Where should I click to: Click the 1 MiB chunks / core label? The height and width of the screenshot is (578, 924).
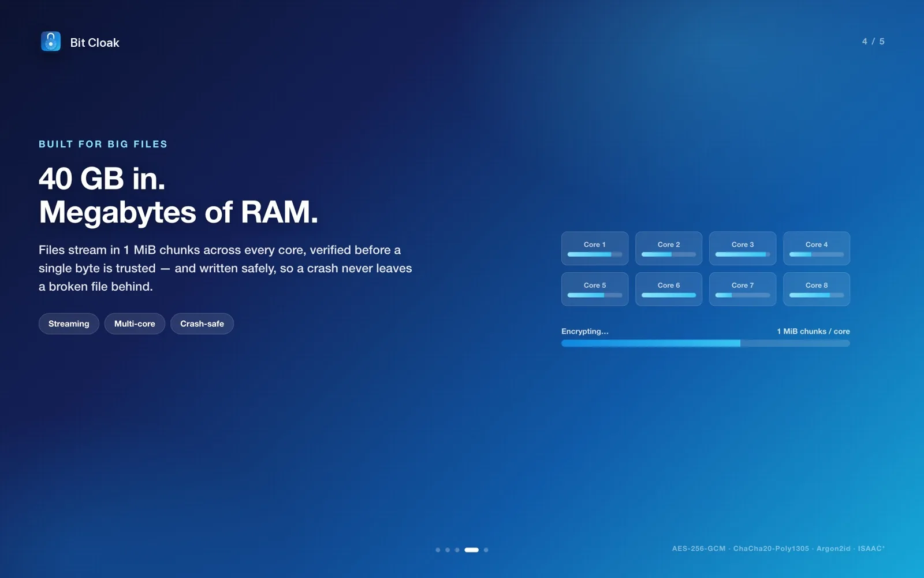point(813,331)
